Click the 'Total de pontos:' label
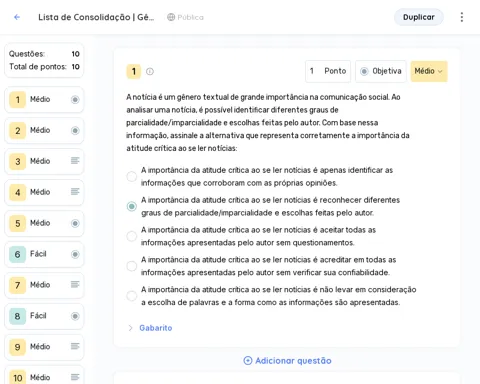Viewport: 480px width, 384px height. pyautogui.click(x=38, y=67)
